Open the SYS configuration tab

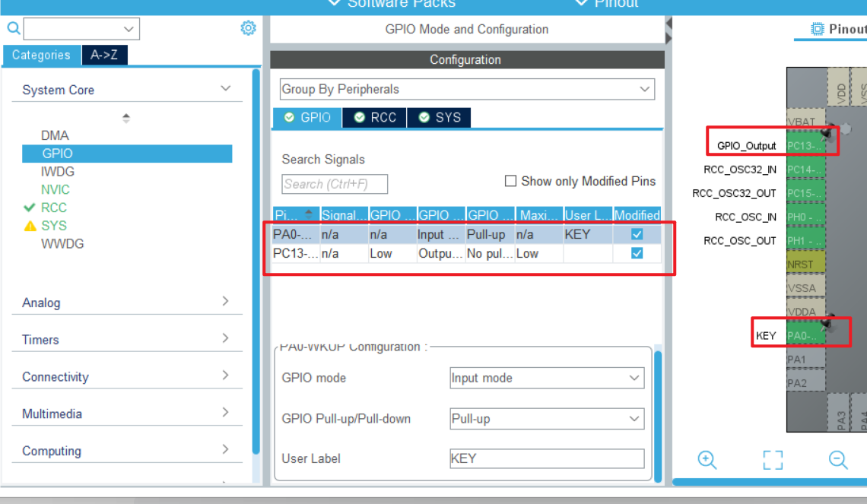(439, 117)
